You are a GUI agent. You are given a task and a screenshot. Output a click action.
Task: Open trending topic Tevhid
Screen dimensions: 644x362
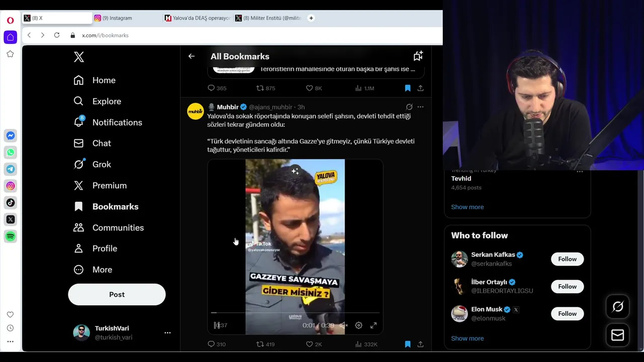pos(461,178)
